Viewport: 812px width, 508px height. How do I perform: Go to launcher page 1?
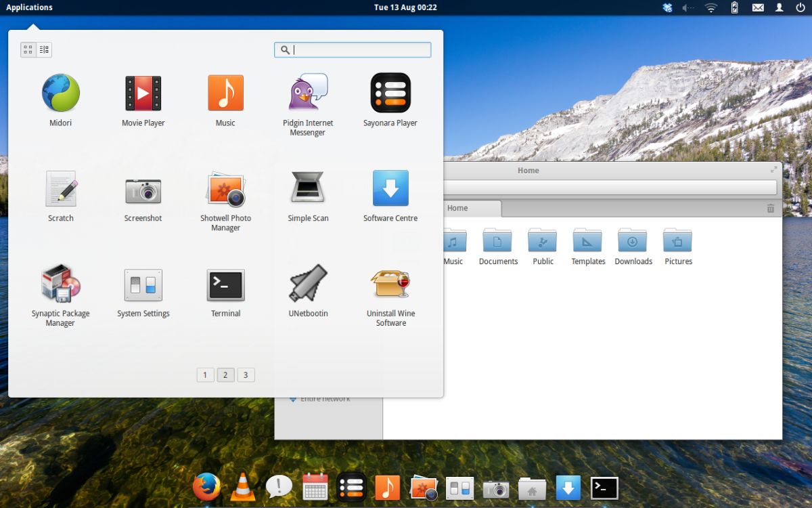click(205, 375)
